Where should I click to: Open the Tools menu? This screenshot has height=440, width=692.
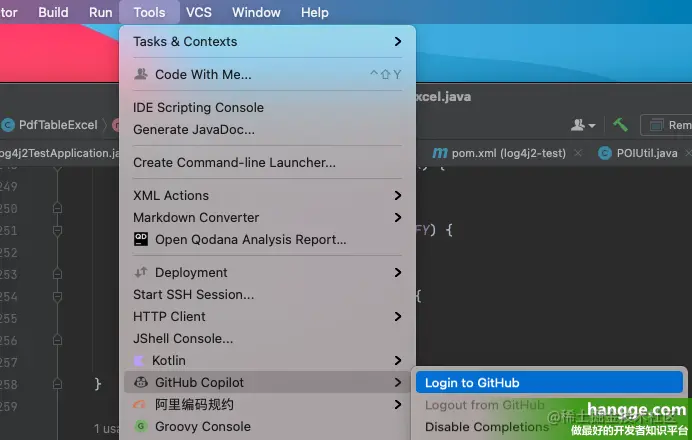[149, 12]
